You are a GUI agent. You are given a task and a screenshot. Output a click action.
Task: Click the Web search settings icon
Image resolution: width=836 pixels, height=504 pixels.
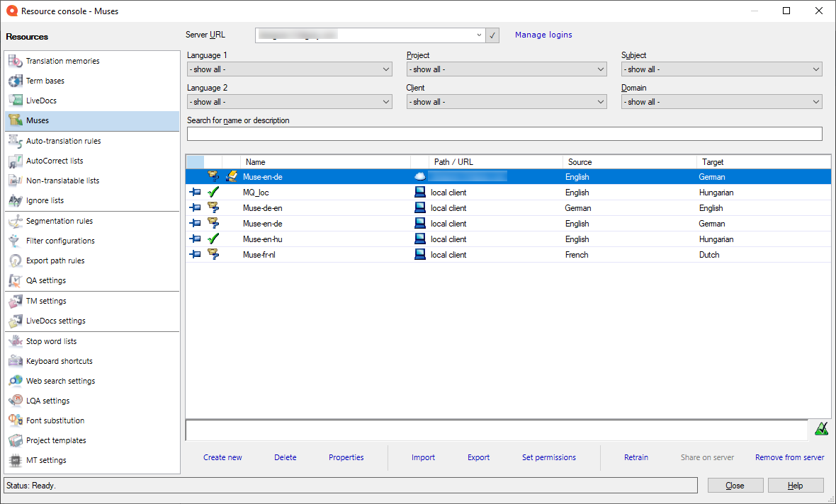[x=16, y=381]
